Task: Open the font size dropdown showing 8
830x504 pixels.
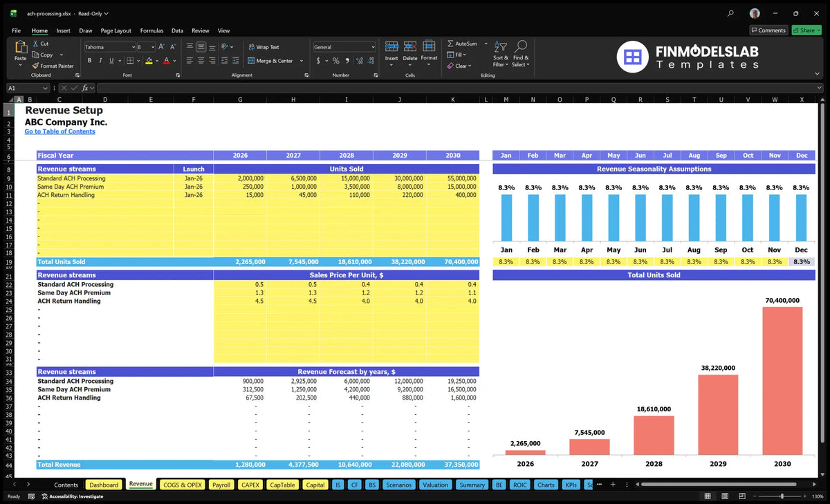Action: coord(153,47)
